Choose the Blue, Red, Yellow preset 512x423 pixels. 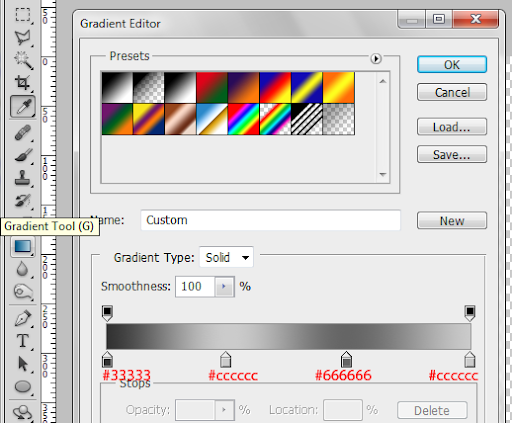click(x=275, y=88)
